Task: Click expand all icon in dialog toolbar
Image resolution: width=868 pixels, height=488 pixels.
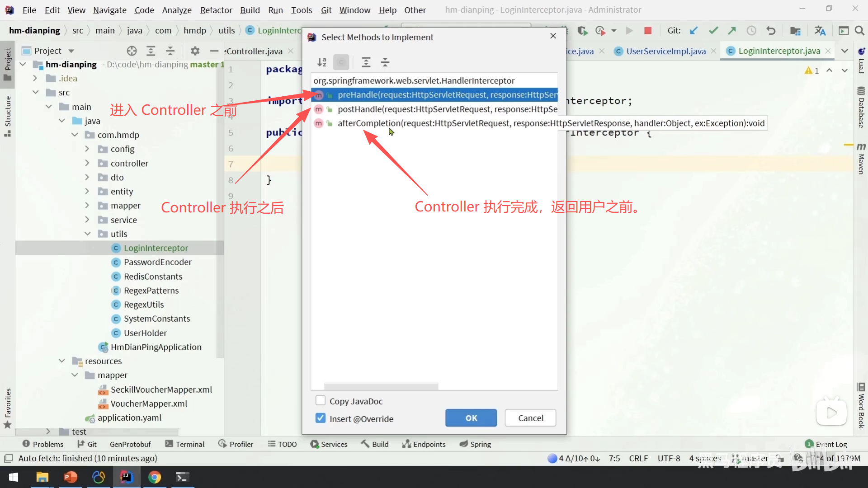Action: [x=366, y=62]
